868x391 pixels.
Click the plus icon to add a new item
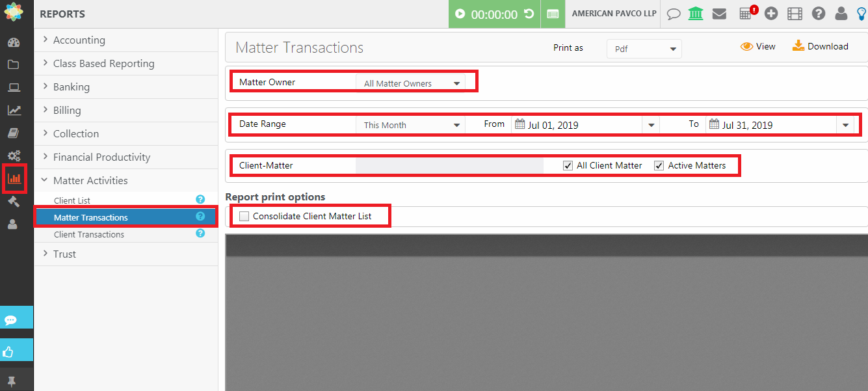pos(770,13)
